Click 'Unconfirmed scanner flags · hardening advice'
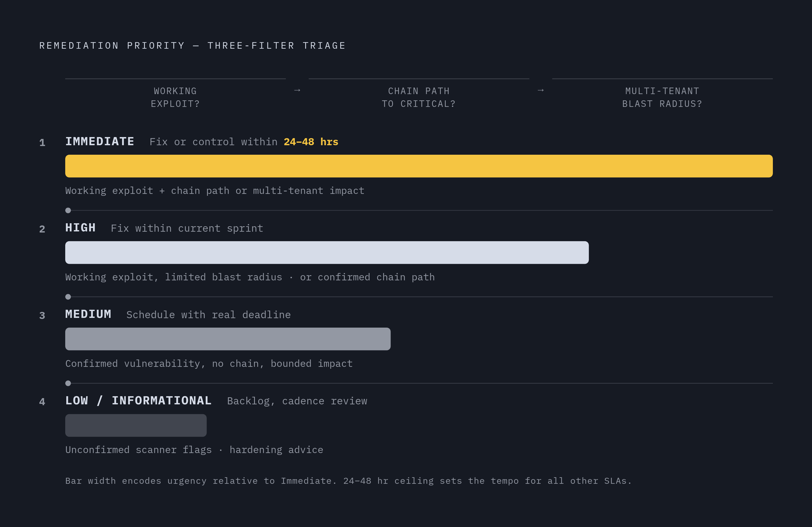The height and width of the screenshot is (527, 812). (194, 450)
